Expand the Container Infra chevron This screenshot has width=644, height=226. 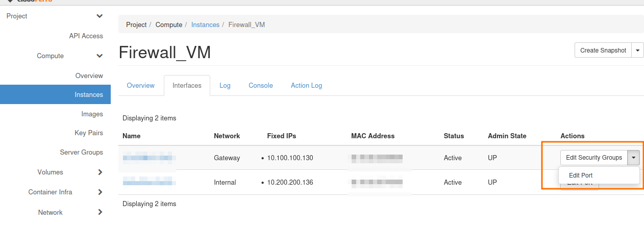100,192
